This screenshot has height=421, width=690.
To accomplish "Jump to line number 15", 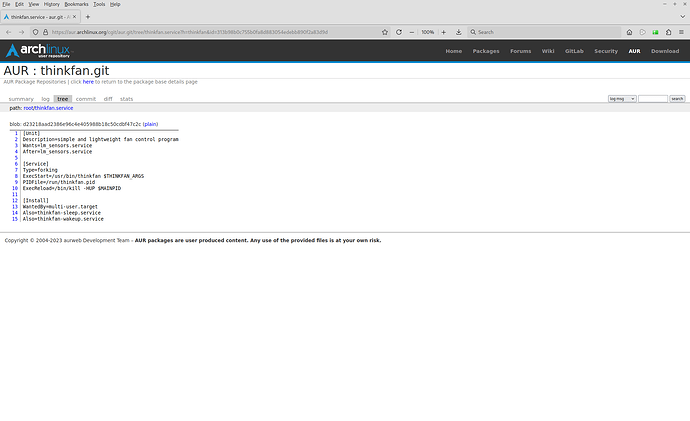I will tap(15, 219).
